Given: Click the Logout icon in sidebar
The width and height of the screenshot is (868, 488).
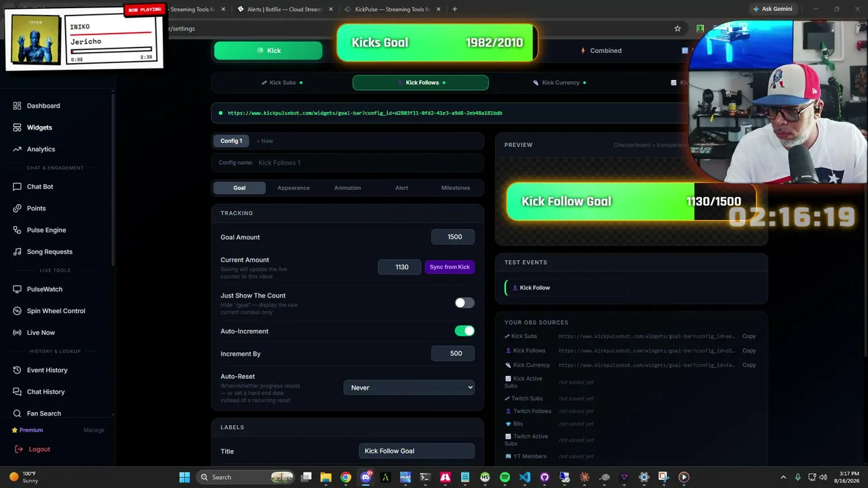Looking at the screenshot, I should pos(18,449).
